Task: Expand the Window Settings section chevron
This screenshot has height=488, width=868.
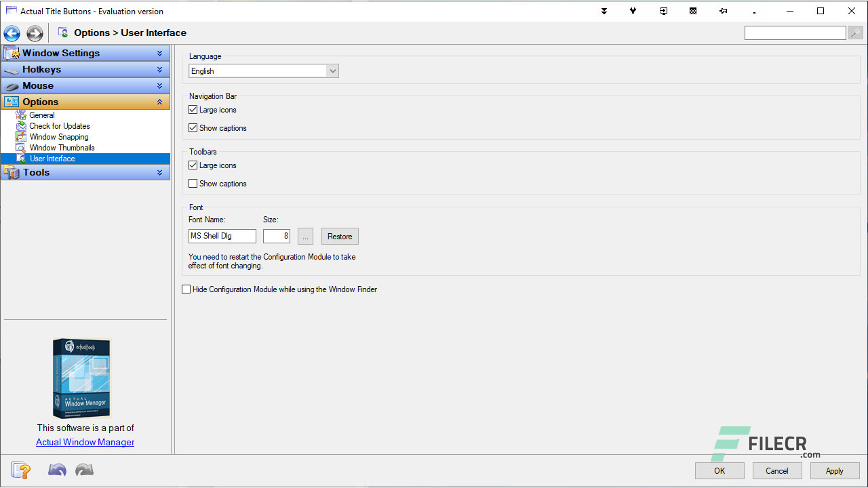Action: [x=160, y=53]
